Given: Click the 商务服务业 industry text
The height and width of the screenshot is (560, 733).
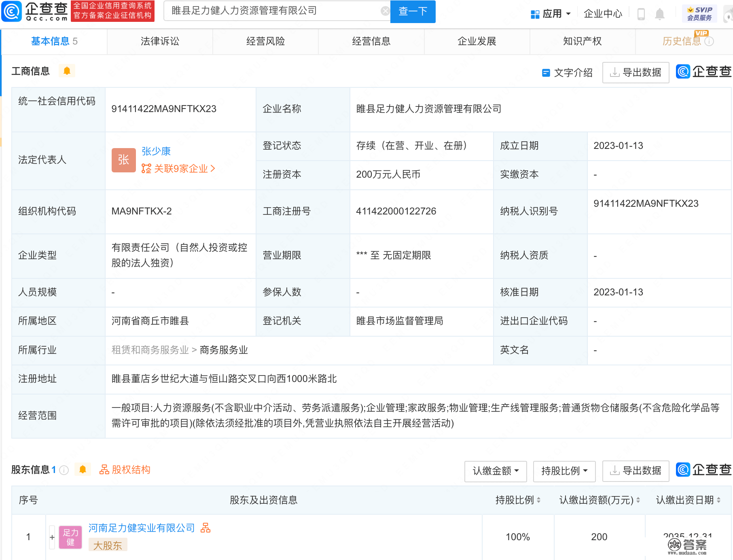Looking at the screenshot, I should [x=224, y=350].
